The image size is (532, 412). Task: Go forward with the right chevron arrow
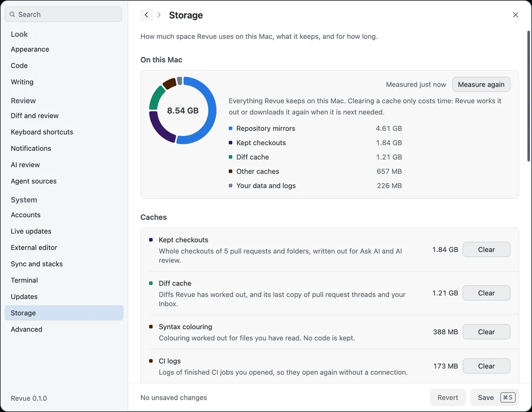point(159,15)
